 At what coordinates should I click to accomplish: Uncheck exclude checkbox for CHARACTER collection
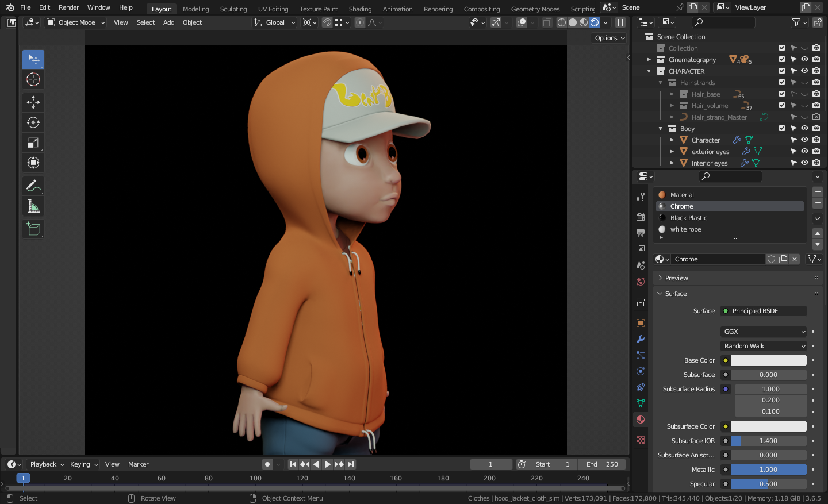point(782,71)
